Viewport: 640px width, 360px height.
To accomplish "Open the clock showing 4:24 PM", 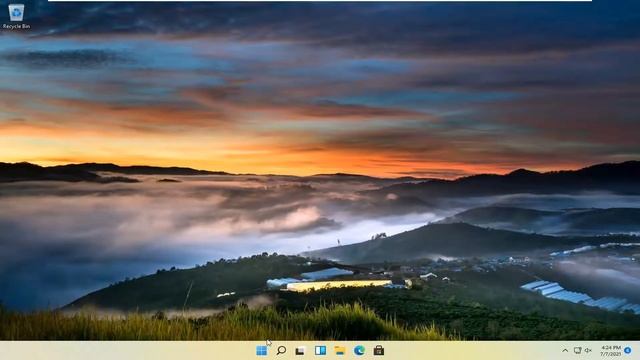I will pyautogui.click(x=611, y=351).
